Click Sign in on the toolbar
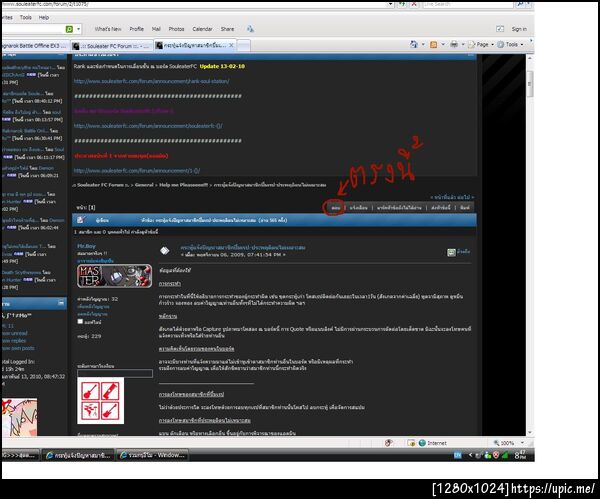Image resolution: width=600 pixels, height=499 pixels. point(519,29)
